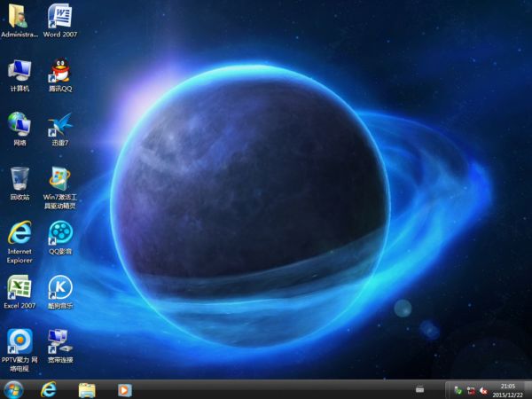Viewport: 532px width, 399px height.
Task: Select the 宽带连接 broadband connection shortcut
Action: (x=59, y=340)
